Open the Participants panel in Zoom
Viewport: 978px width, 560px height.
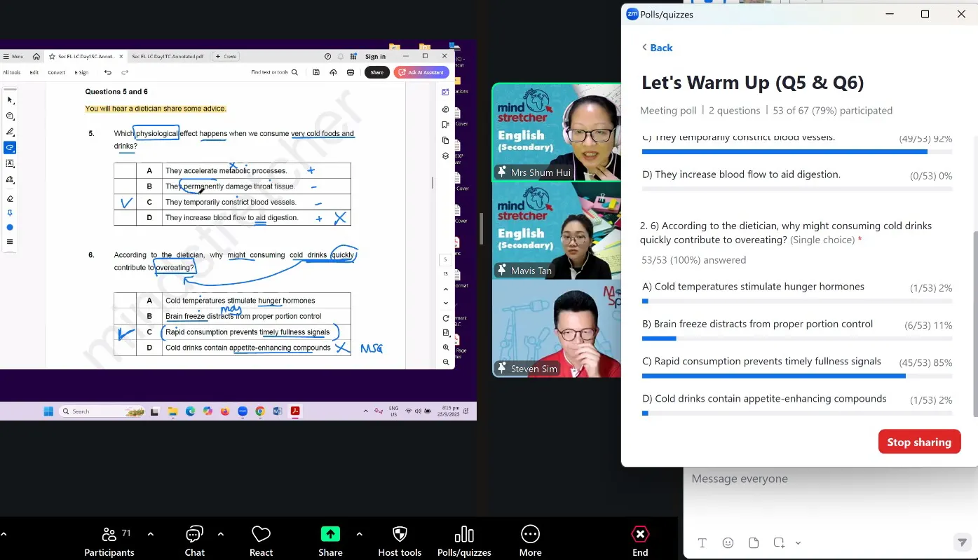pos(109,541)
